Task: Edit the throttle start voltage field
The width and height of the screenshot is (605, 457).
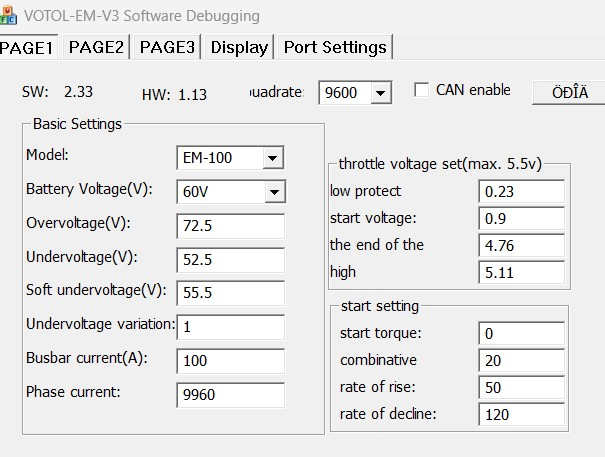Action: pyautogui.click(x=520, y=218)
